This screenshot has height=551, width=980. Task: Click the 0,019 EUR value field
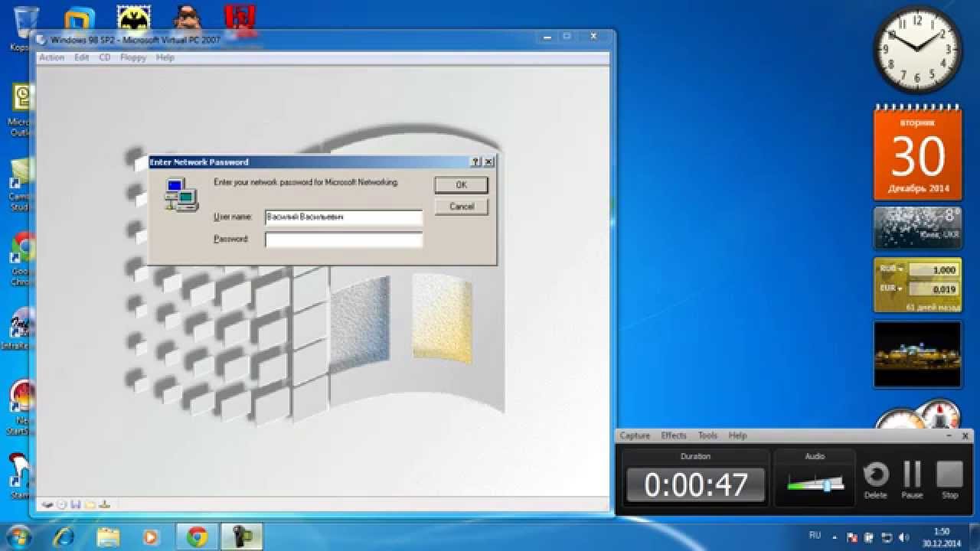coord(933,289)
